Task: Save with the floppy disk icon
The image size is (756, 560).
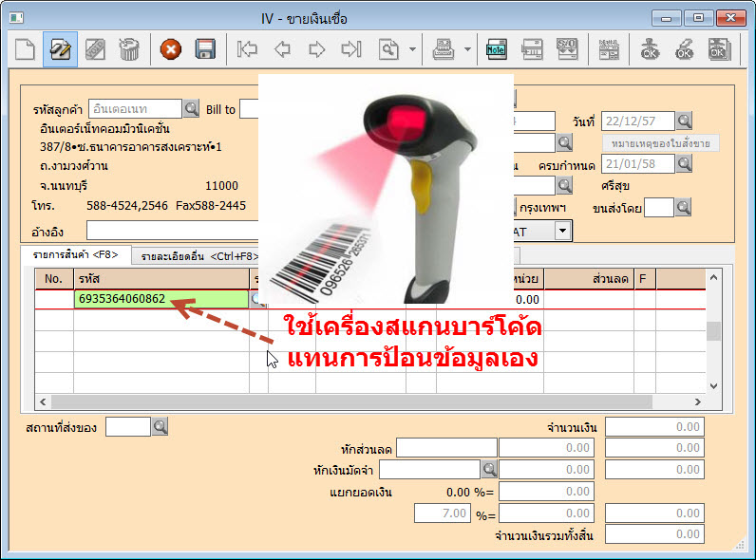Action: 205,49
